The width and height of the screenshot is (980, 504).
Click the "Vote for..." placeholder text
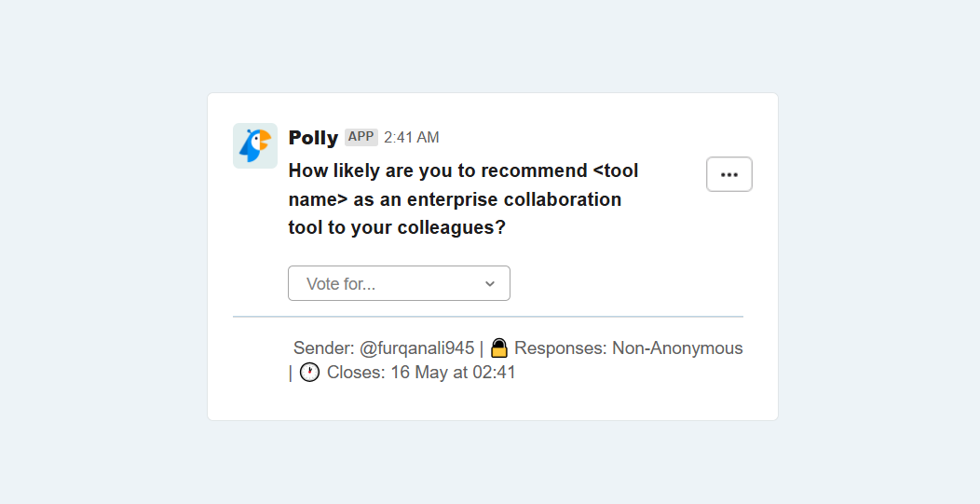(341, 284)
